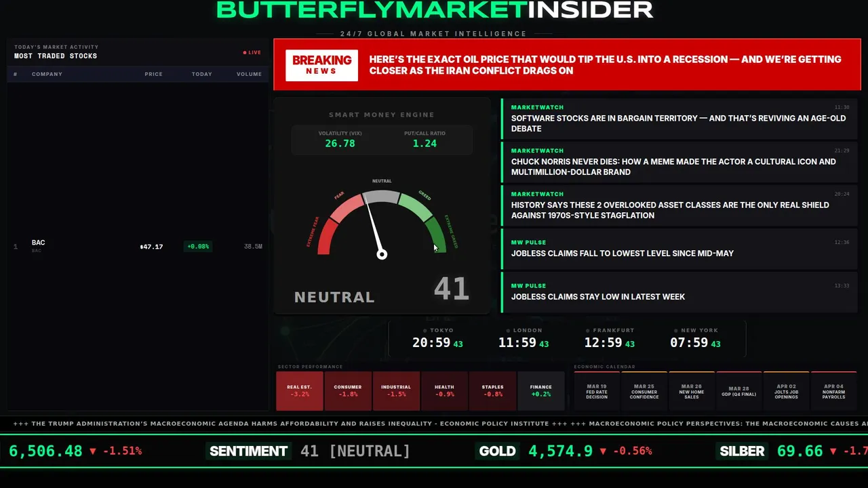Viewport: 868px width, 488px height.
Task: Click the red LIVE indicator
Action: tap(252, 52)
